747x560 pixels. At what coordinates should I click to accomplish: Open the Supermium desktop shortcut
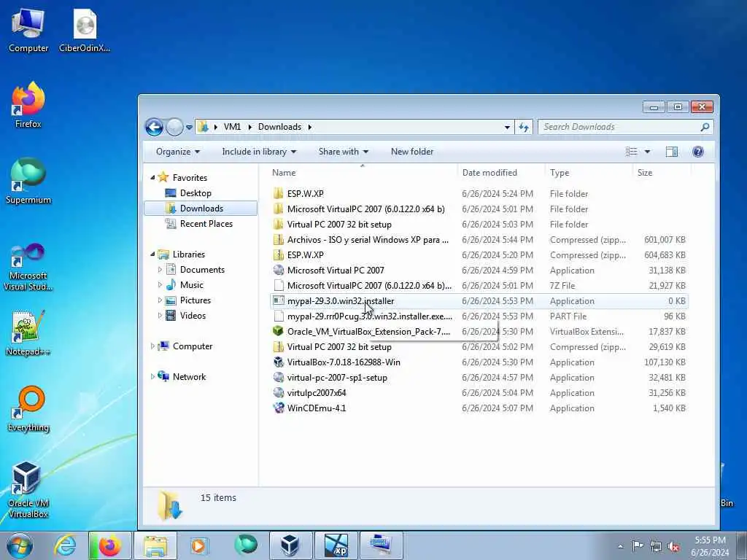(28, 182)
